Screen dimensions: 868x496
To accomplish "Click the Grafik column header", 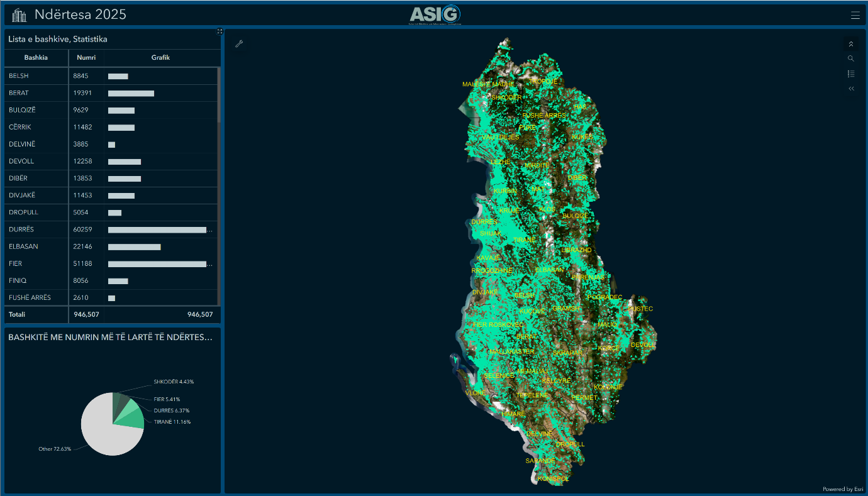I will pos(160,58).
